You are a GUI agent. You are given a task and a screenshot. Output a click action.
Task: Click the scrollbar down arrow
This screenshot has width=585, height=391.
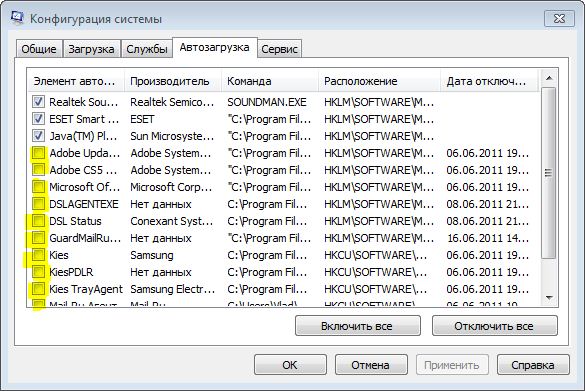coord(549,297)
